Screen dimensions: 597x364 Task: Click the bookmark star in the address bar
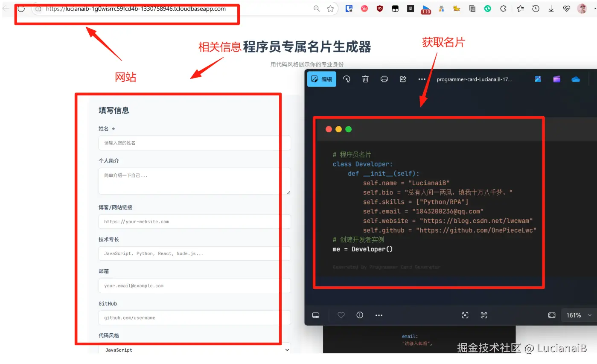330,8
